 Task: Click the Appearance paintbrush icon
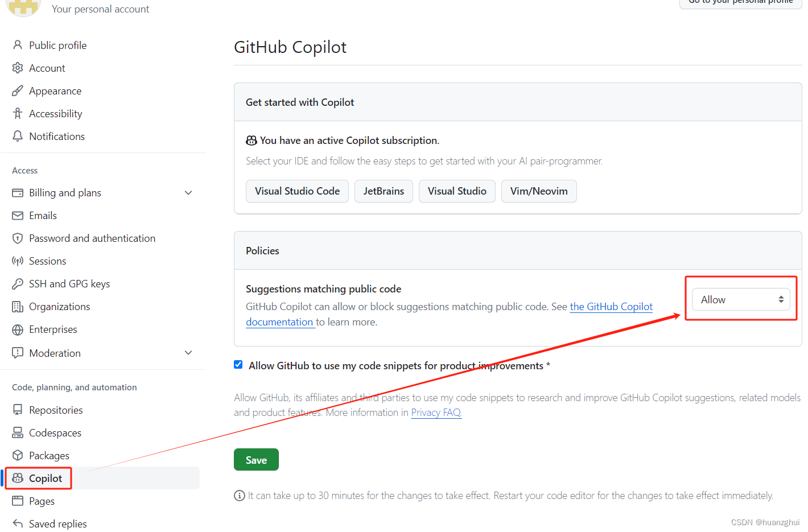pyautogui.click(x=18, y=90)
